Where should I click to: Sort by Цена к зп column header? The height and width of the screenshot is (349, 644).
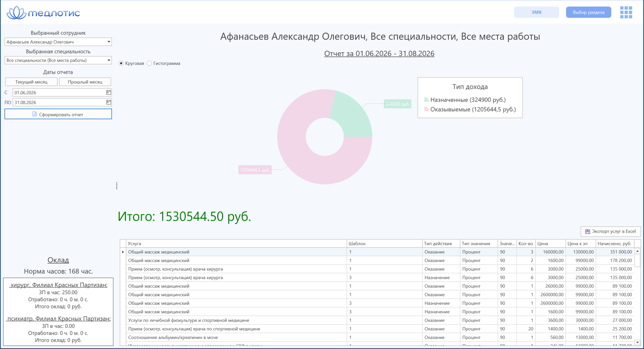tap(581, 244)
